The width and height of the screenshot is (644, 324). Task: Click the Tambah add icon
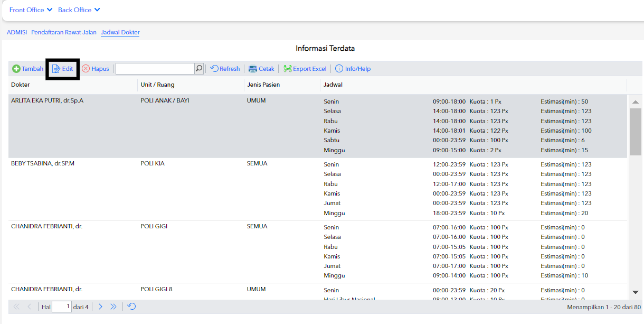[16, 69]
